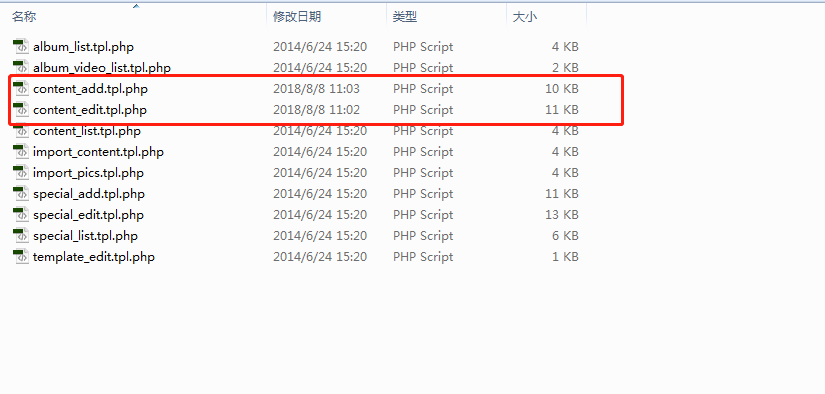Click date 2018/8/8 11:03 of content_add
Viewport: 825px width, 394px height.
316,89
